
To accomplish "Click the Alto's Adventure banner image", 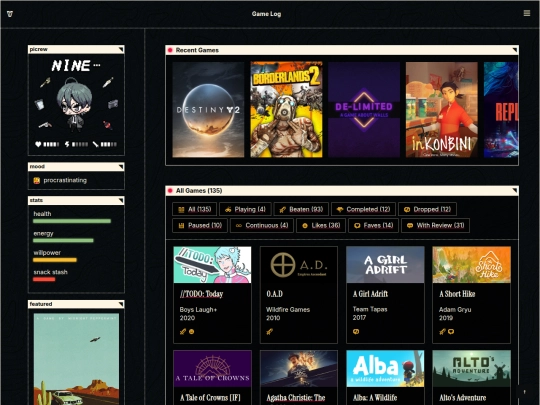I will (471, 368).
